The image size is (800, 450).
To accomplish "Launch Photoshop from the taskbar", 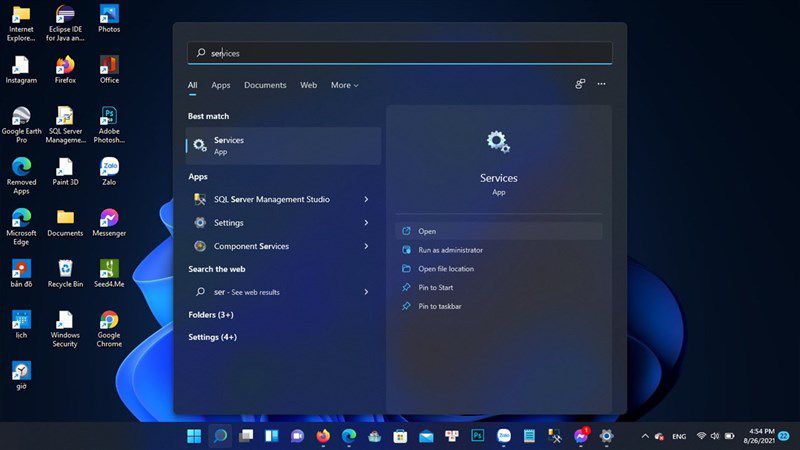I will [478, 436].
